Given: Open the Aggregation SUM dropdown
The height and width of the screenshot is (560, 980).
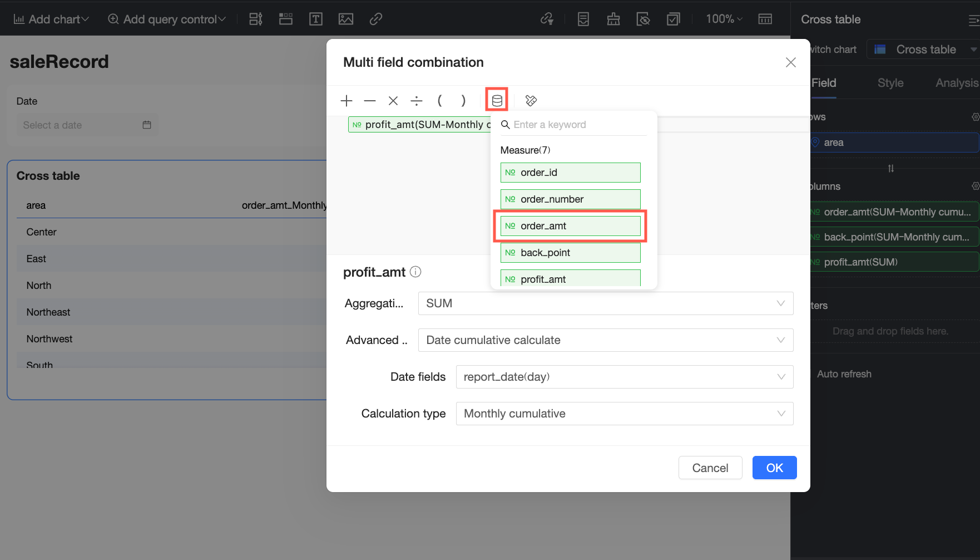Looking at the screenshot, I should (605, 303).
